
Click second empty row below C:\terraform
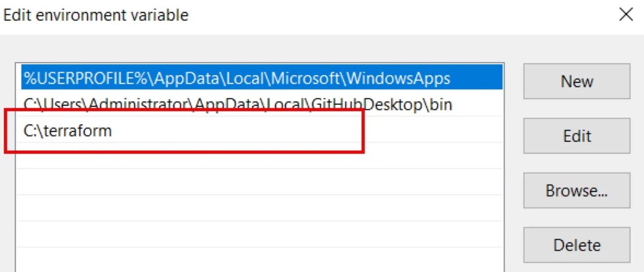point(252,182)
